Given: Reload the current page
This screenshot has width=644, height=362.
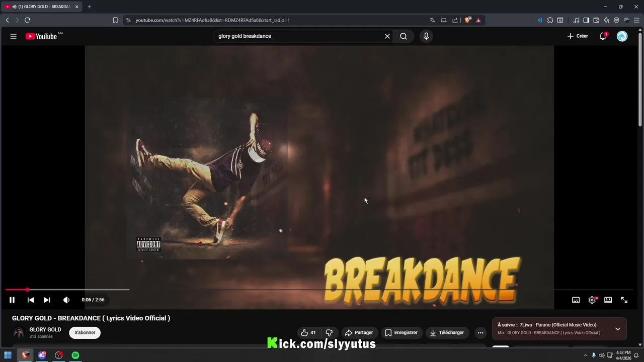Looking at the screenshot, I should click(x=27, y=20).
